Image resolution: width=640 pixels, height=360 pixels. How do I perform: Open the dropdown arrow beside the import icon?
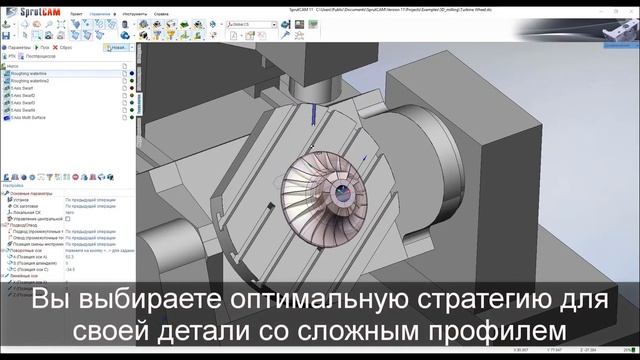pyautogui.click(x=14, y=24)
